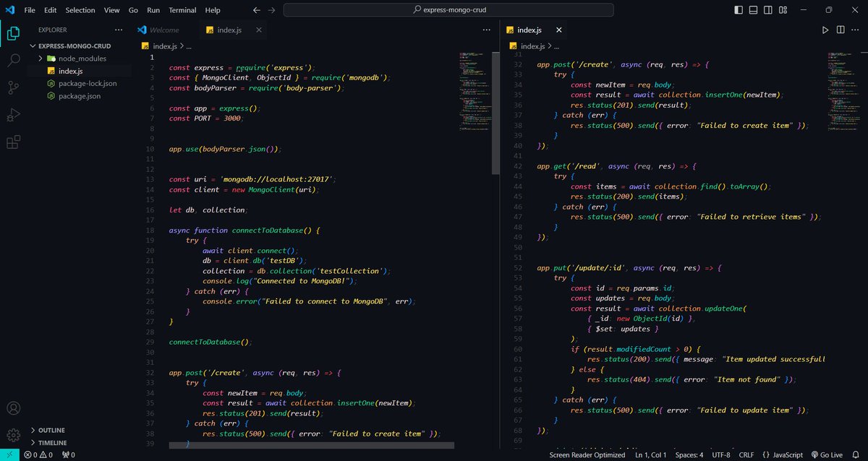This screenshot has width=868, height=461.
Task: Open the Help menu
Action: coord(213,10)
